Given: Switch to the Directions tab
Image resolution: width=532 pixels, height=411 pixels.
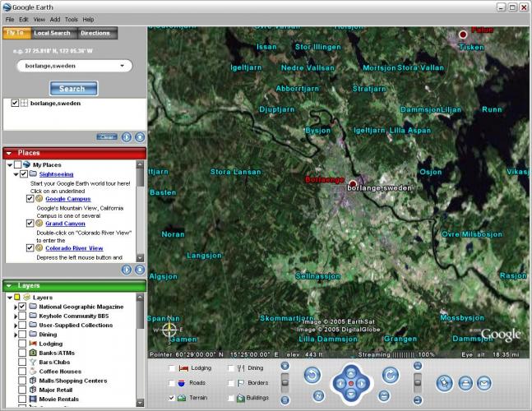Looking at the screenshot, I should 95,33.
